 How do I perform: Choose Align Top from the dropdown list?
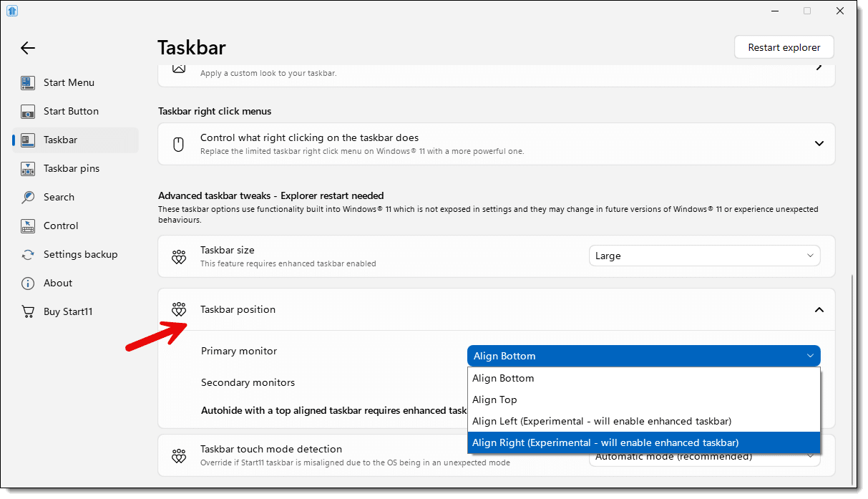click(x=644, y=399)
